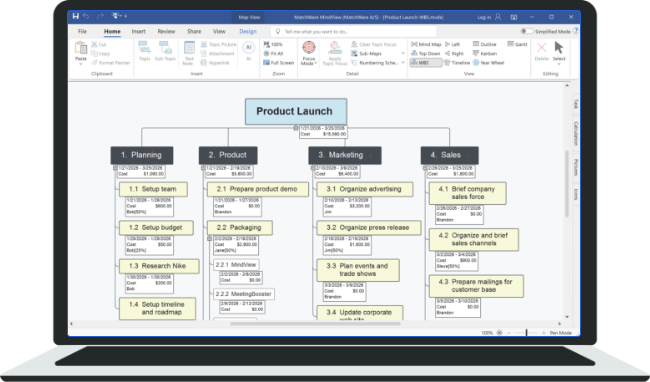This screenshot has width=650, height=382.
Task: Select the Product Launch root topic
Action: point(296,111)
